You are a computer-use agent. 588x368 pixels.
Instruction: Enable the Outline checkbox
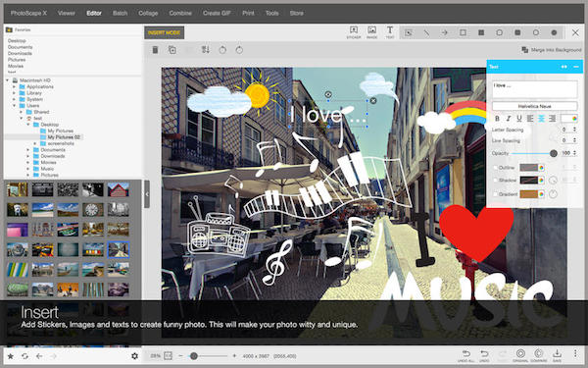pos(495,168)
